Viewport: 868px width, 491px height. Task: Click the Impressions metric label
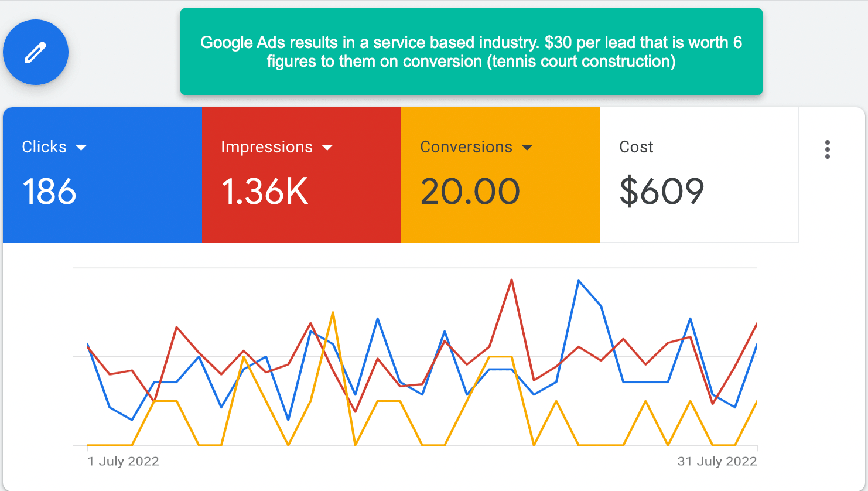point(266,147)
